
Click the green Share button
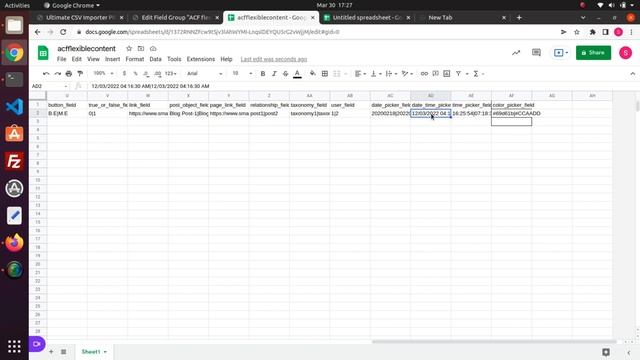593,53
